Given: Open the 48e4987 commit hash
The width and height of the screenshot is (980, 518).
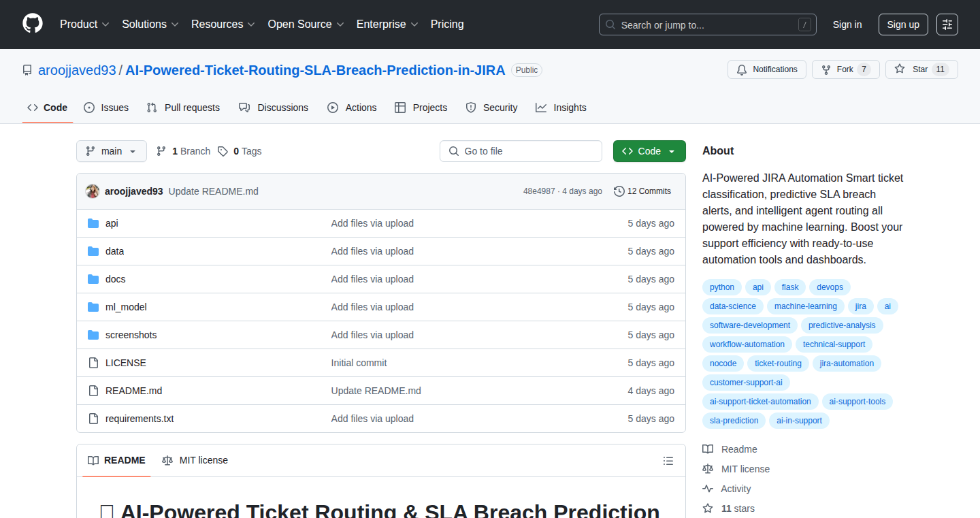Looking at the screenshot, I should (x=539, y=191).
